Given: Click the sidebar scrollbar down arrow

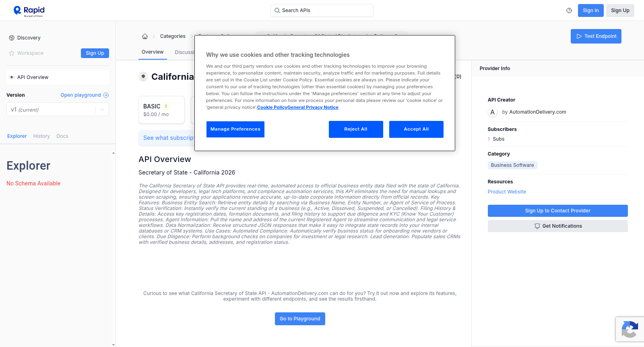Looking at the screenshot, I should (114, 345).
